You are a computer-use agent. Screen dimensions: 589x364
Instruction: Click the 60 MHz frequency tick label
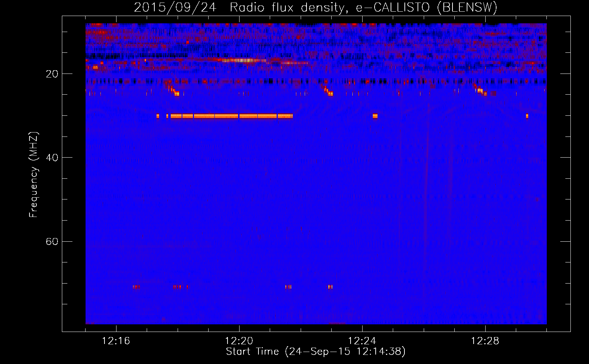[52, 241]
